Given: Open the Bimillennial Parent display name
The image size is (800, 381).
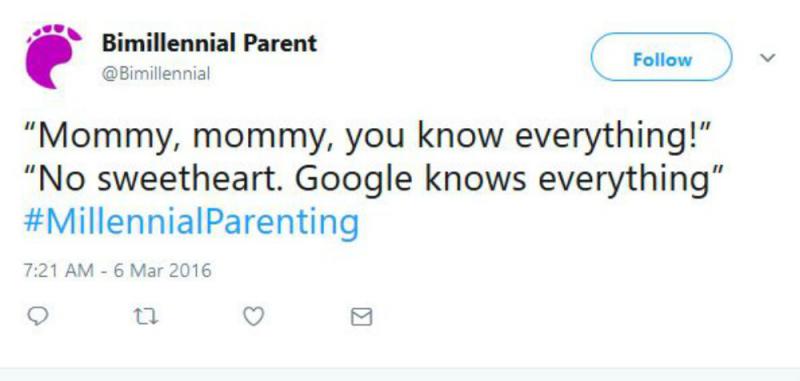Looking at the screenshot, I should point(209,43).
